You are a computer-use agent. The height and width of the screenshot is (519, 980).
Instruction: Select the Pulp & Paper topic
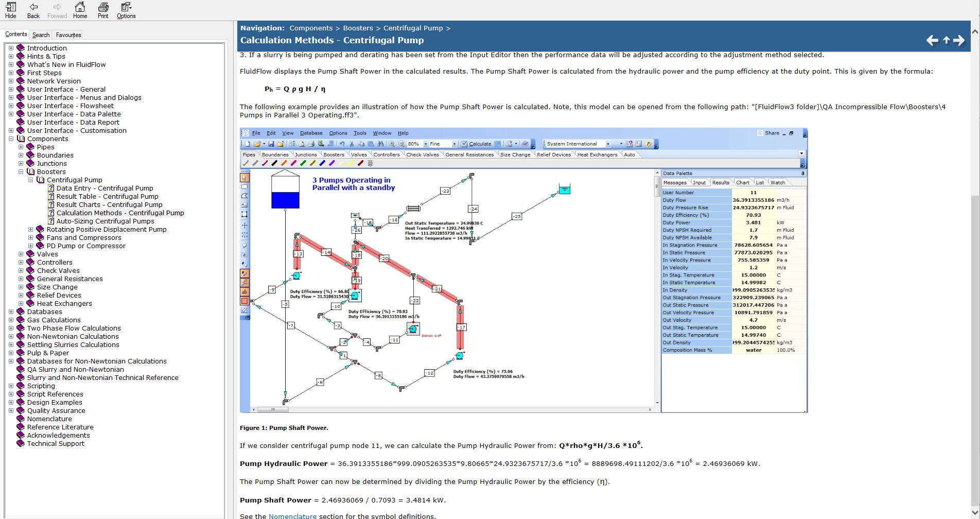(x=48, y=353)
